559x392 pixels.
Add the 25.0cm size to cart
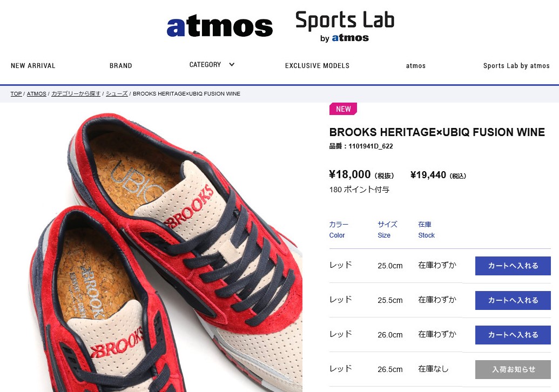513,266
